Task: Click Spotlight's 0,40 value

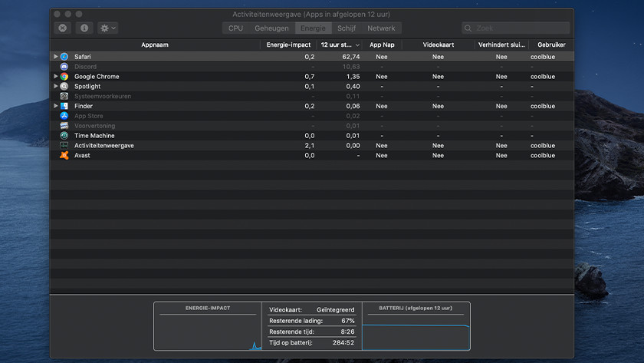Action: tap(353, 86)
